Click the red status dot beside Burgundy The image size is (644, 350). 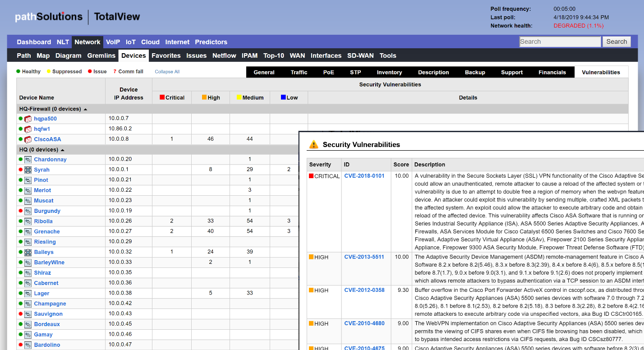[x=20, y=211]
